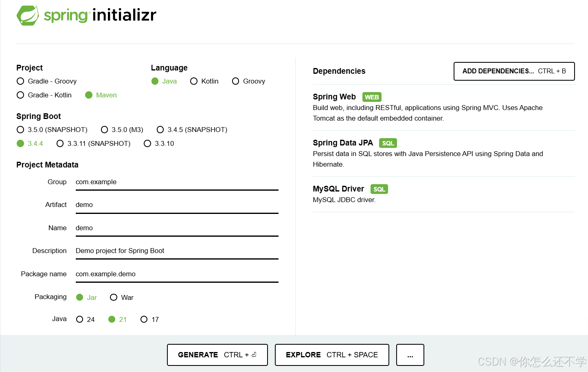Pick Java version 24
588x372 pixels.
tap(86, 319)
